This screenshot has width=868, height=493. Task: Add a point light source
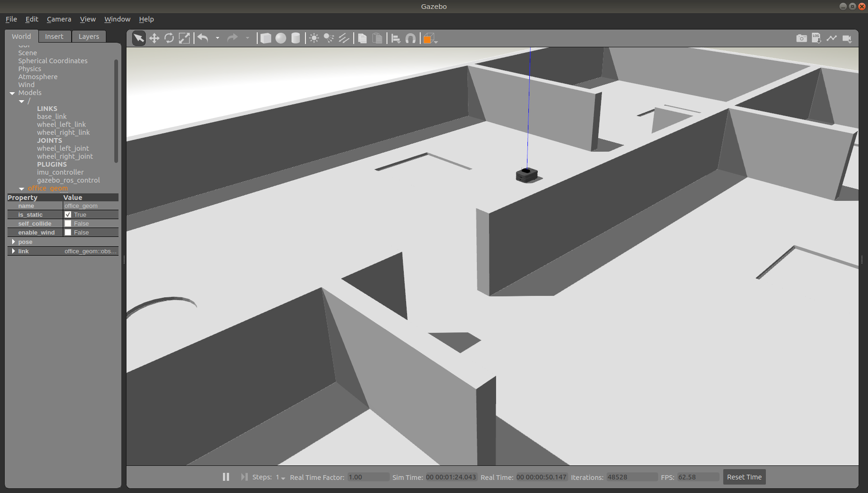point(314,38)
